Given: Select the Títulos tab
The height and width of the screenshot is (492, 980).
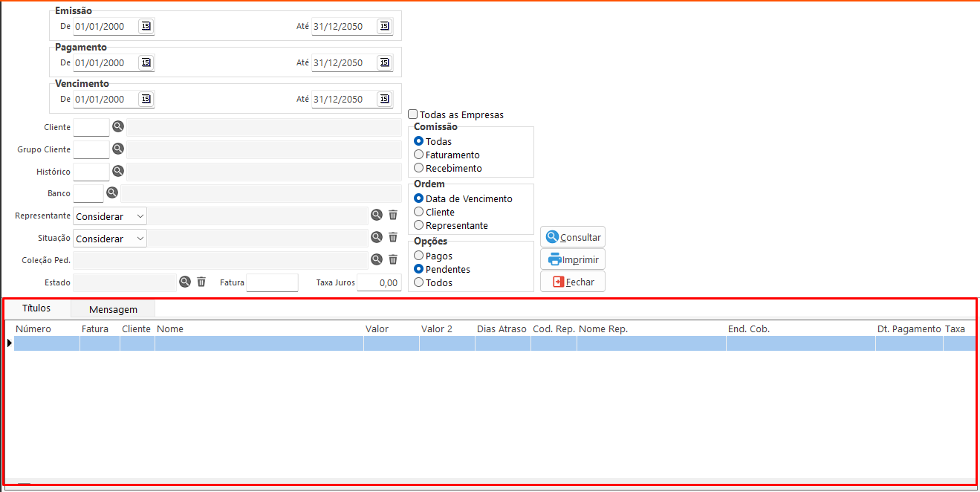Looking at the screenshot, I should tap(36, 308).
